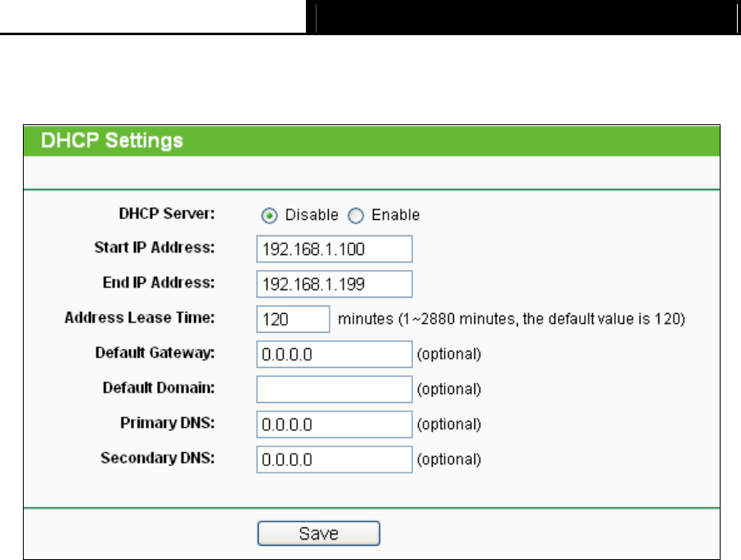Click the 'Secondary DNS:' label
Image resolution: width=741 pixels, height=560 pixels.
point(158,458)
